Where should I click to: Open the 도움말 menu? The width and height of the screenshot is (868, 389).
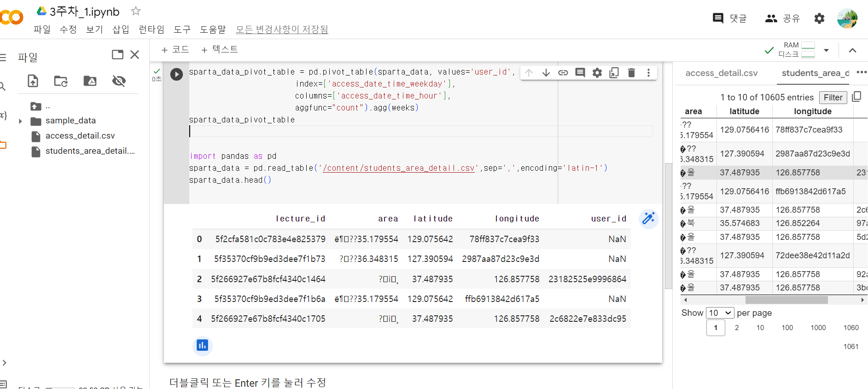click(x=213, y=29)
